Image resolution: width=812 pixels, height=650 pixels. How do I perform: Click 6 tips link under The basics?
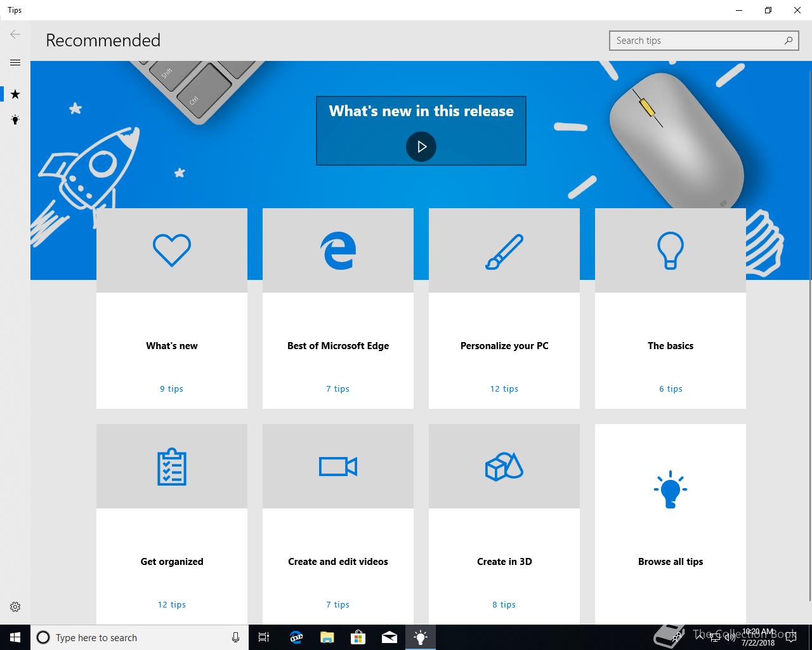coord(671,389)
